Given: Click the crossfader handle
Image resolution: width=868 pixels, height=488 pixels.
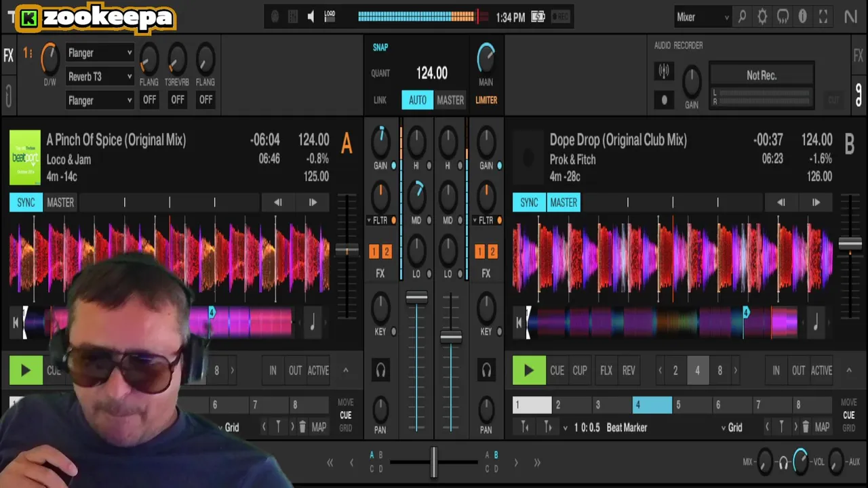Looking at the screenshot, I should tap(434, 462).
